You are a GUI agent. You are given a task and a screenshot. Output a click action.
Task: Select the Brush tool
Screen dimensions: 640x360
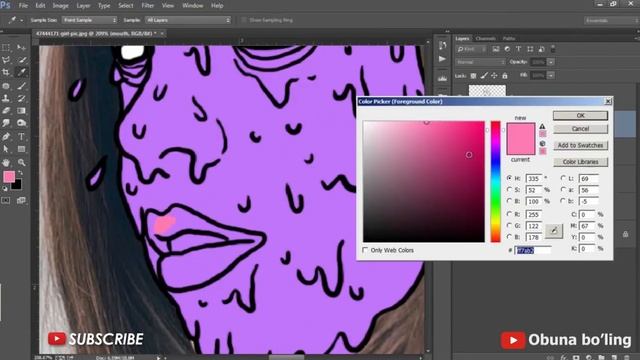click(x=22, y=86)
